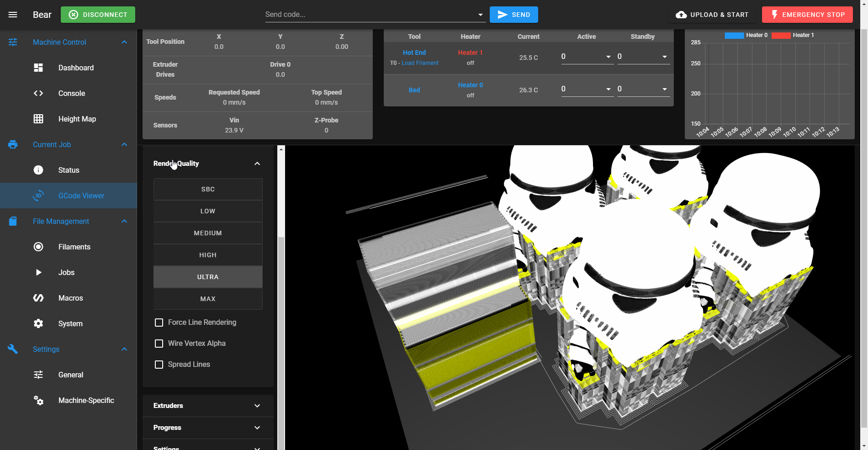Click the Bed heater link
The height and width of the screenshot is (450, 868).
click(414, 90)
